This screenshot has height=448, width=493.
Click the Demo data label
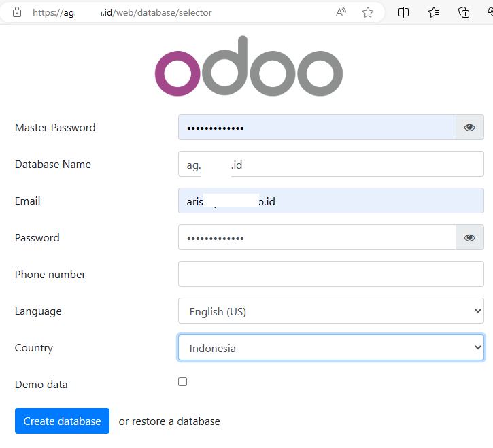coord(41,385)
